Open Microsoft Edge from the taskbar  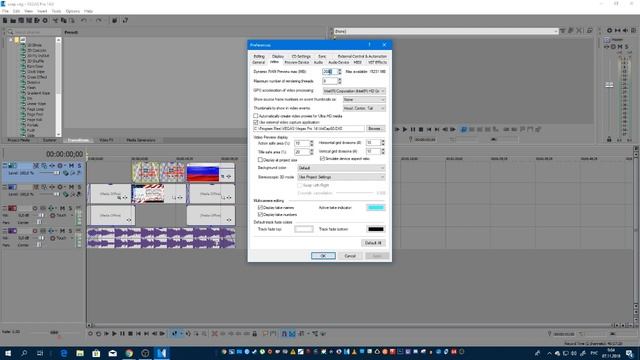(x=64, y=353)
